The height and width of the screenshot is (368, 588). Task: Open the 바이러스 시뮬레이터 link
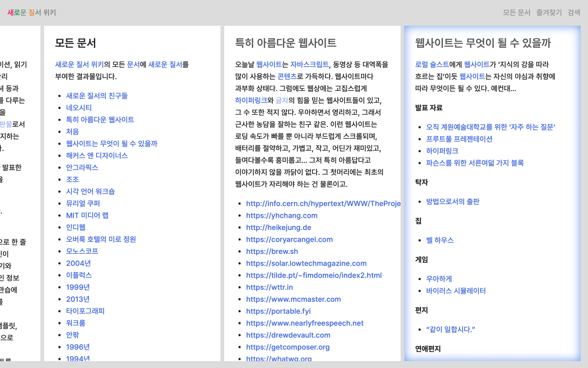(x=456, y=291)
